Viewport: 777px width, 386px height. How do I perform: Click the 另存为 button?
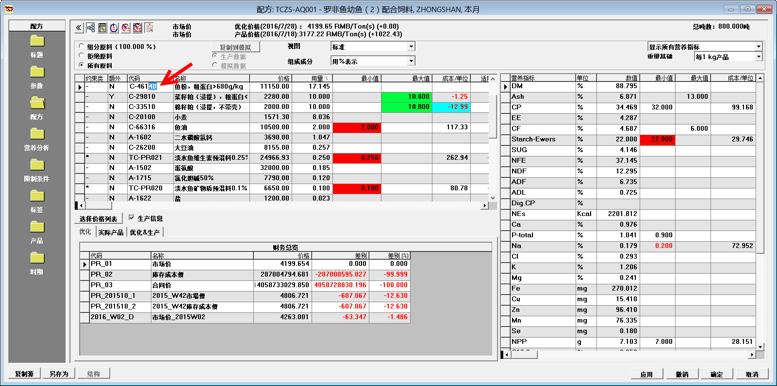point(58,374)
